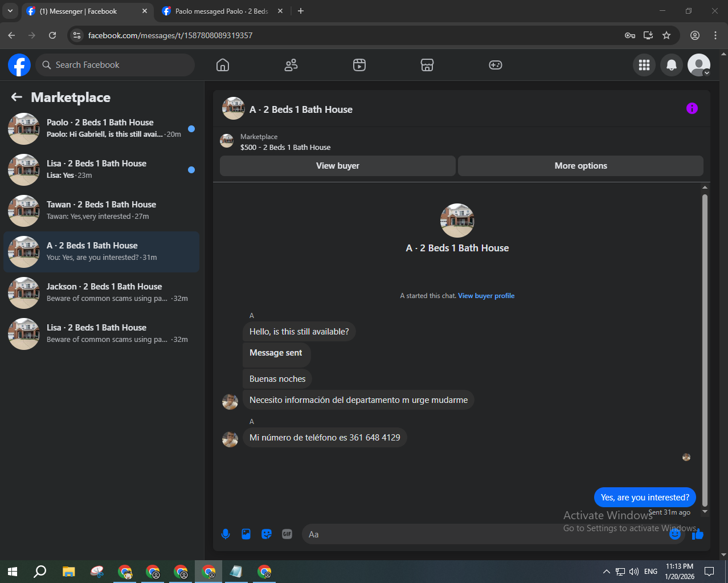Image resolution: width=728 pixels, height=583 pixels.
Task: Click the chat scrollbar down arrow
Action: (x=705, y=512)
